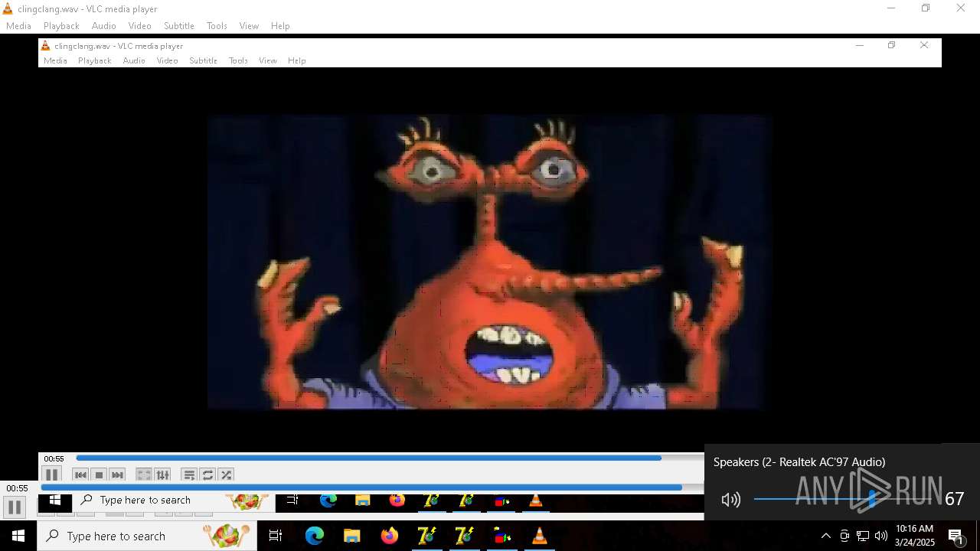Open the View menu in the outer VLC window

point(249,26)
